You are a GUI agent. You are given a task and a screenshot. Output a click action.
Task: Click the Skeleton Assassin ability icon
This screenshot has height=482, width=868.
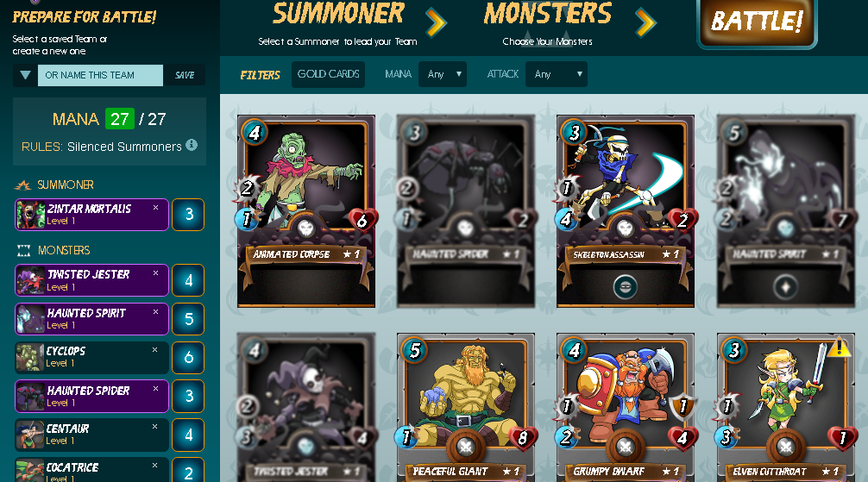pos(625,286)
